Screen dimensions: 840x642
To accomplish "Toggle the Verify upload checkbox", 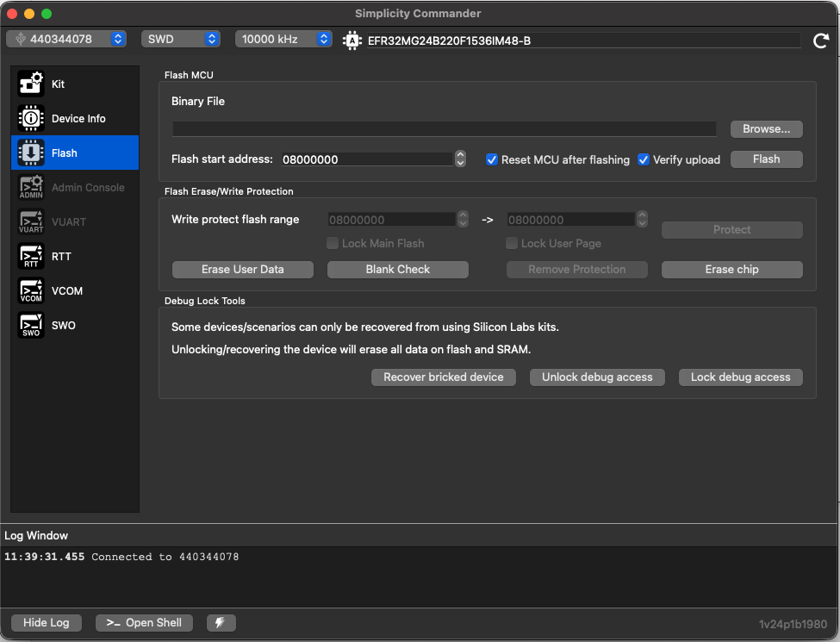I will coord(644,159).
